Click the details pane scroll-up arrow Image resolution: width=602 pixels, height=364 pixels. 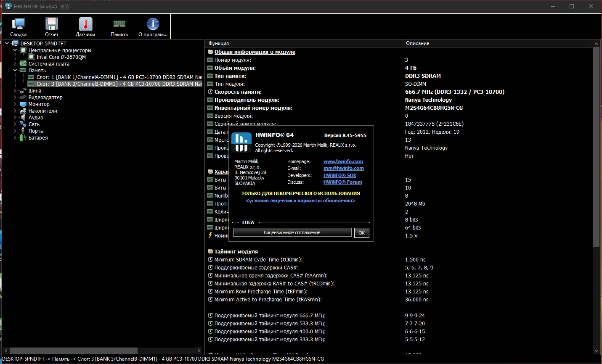pyautogui.click(x=596, y=44)
